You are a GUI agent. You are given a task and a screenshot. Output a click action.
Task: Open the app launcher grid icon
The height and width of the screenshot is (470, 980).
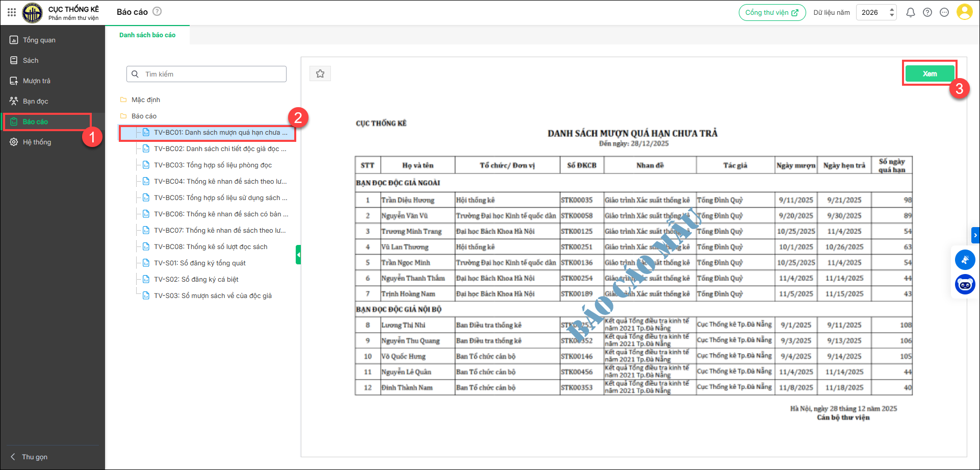coord(12,12)
